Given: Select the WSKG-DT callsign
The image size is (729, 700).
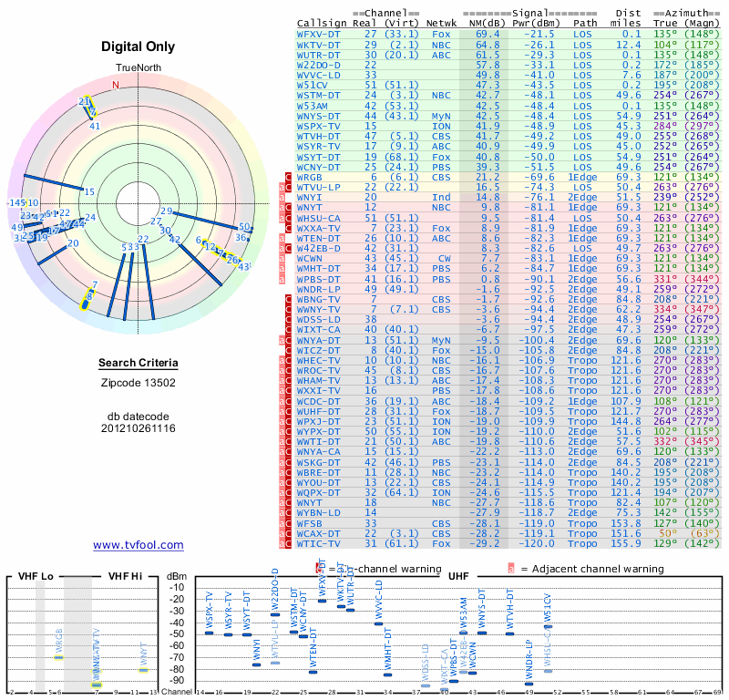Looking at the screenshot, I should [318, 463].
